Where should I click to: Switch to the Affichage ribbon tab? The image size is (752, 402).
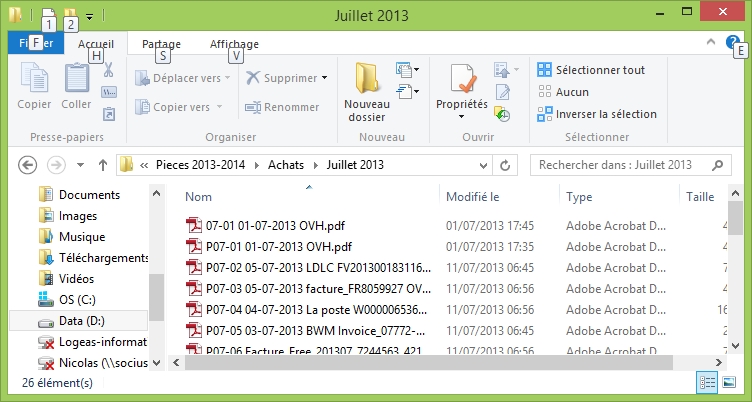234,44
